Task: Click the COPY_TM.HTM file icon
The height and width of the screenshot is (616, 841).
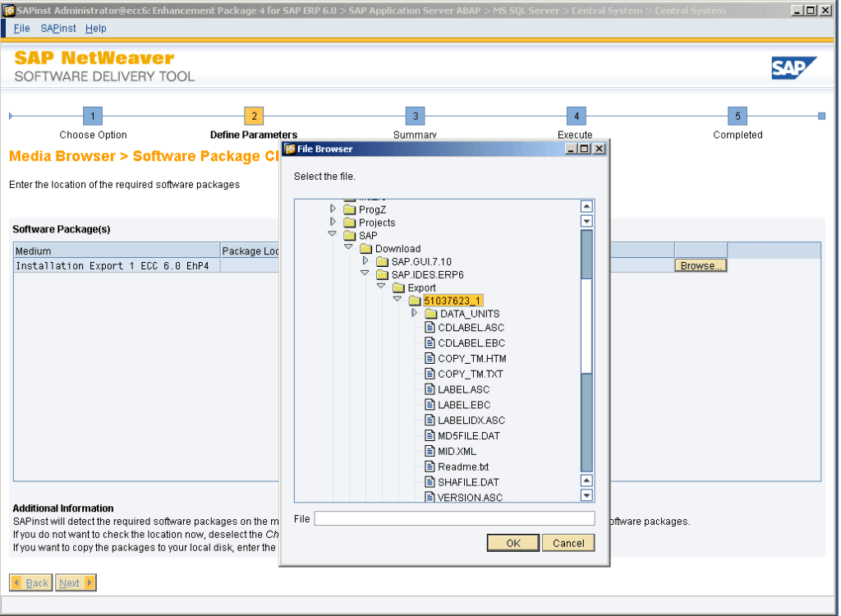Action: point(430,358)
